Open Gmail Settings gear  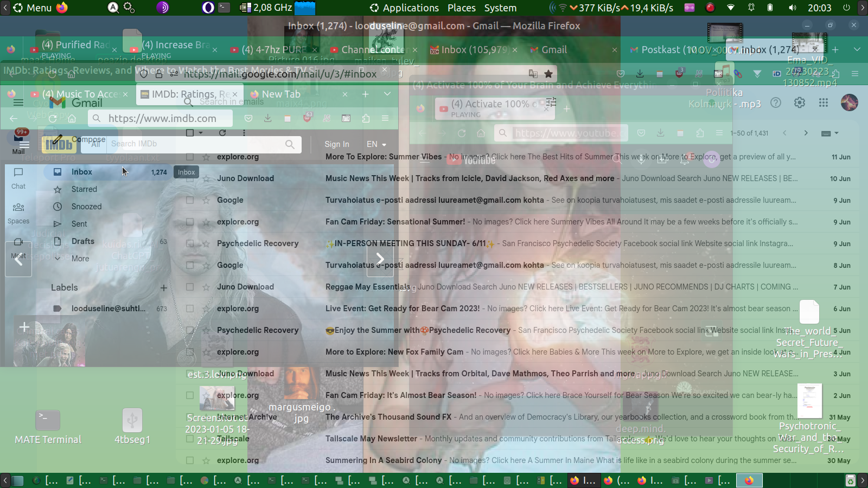[800, 102]
